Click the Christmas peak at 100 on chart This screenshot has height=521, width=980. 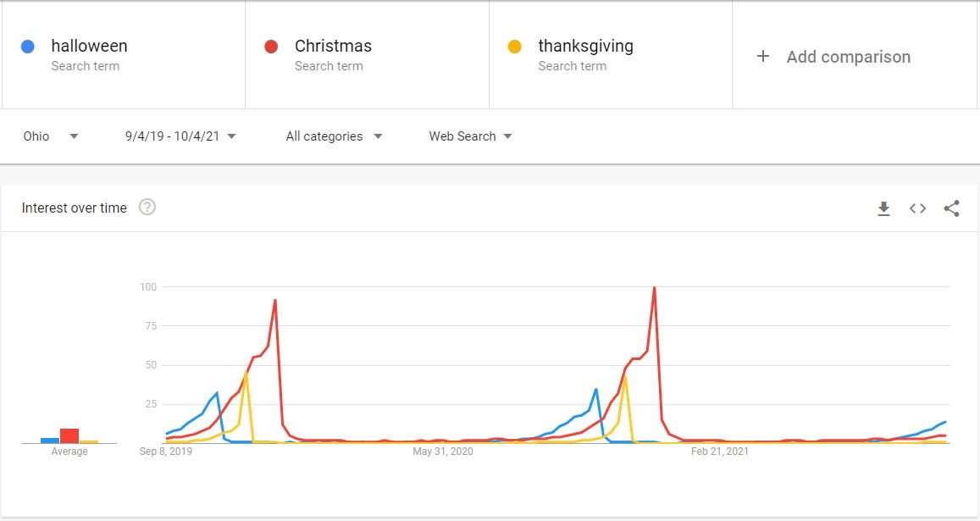(654, 288)
